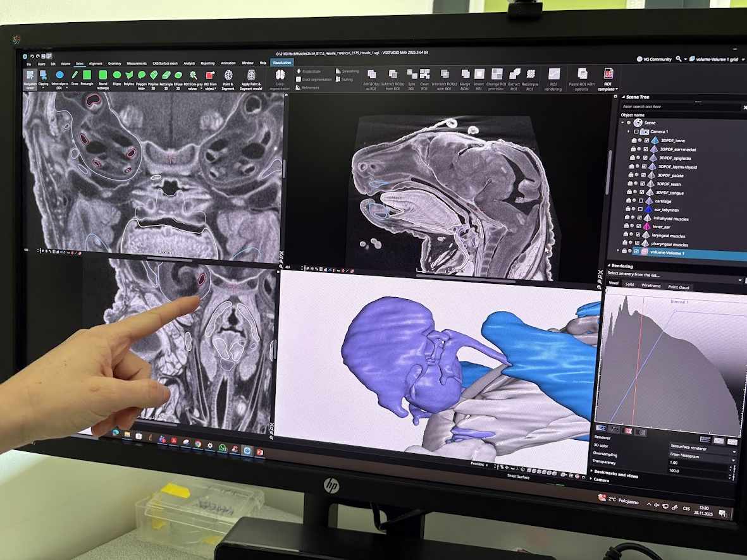Choose the Ellipse ROI tool
747x560 pixels.
click(117, 76)
